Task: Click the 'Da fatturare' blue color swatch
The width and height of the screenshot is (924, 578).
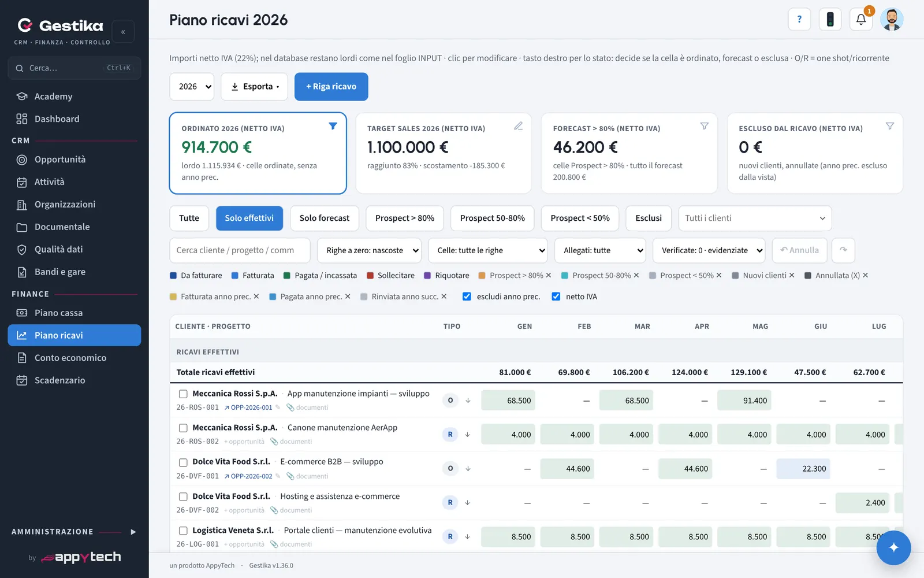Action: pos(173,276)
